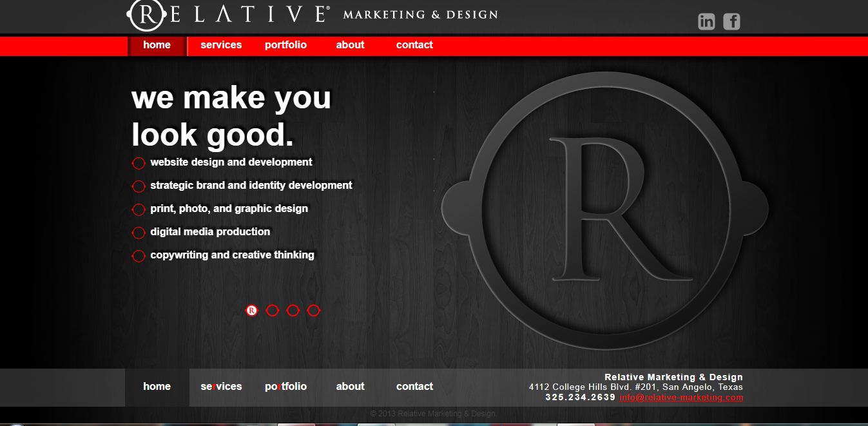Go to about in the red navigation bar

coord(350,45)
